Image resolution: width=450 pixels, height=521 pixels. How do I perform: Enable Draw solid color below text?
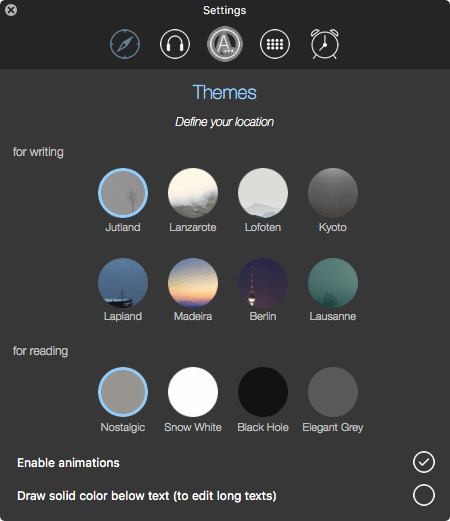(x=424, y=495)
